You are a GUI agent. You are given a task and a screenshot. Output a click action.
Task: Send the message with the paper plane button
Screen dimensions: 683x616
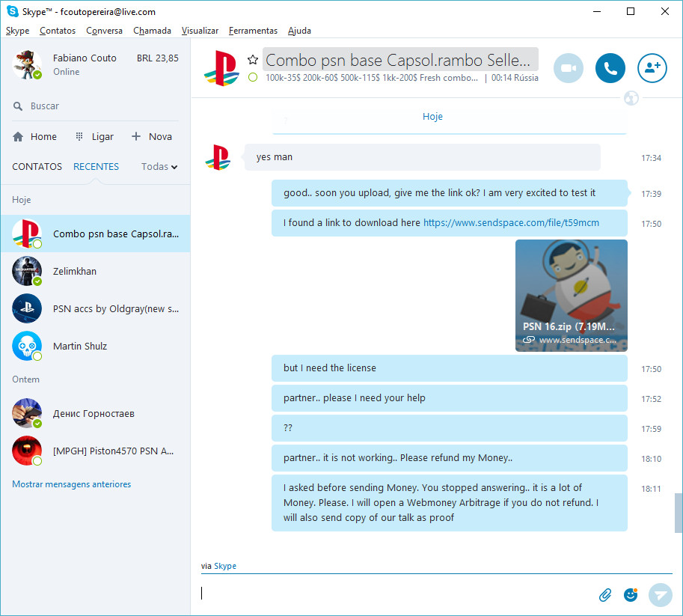660,594
